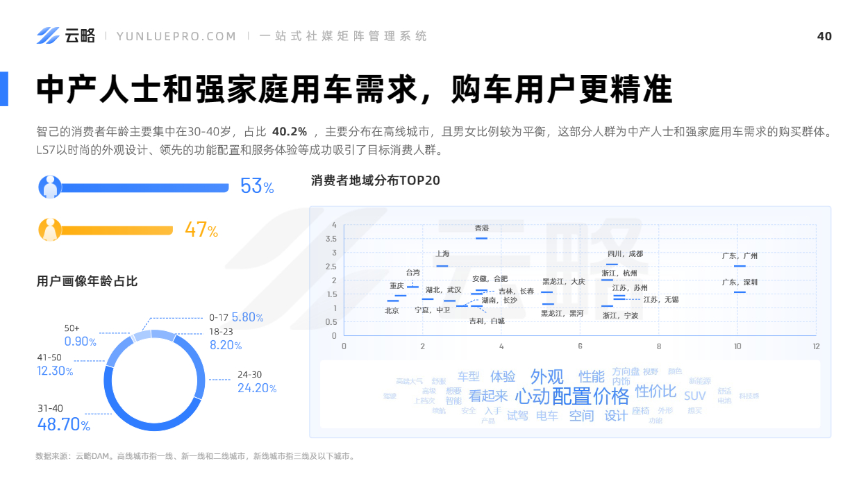Click the 18-23 age label
Viewport: 868px width, 488px height.
(x=222, y=332)
